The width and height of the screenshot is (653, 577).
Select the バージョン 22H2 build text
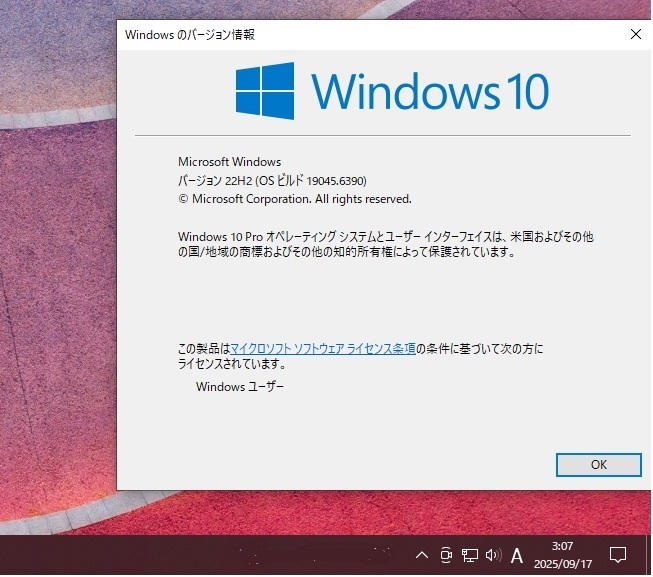(x=273, y=181)
